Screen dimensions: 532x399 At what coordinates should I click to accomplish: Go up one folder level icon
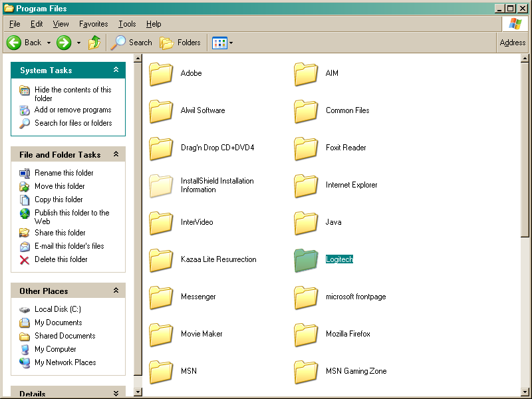94,43
